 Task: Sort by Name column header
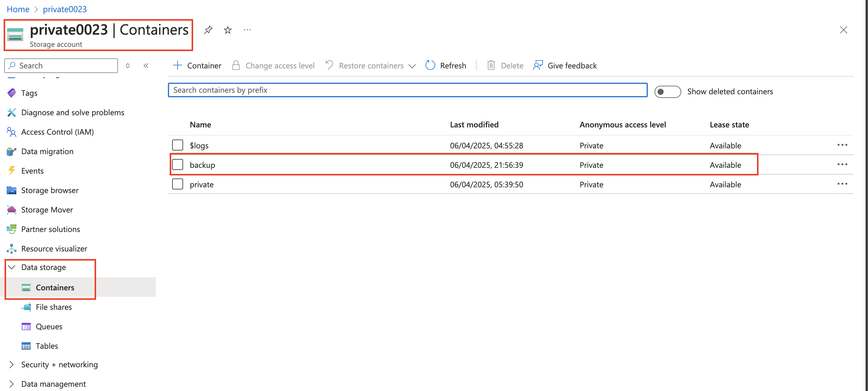200,125
